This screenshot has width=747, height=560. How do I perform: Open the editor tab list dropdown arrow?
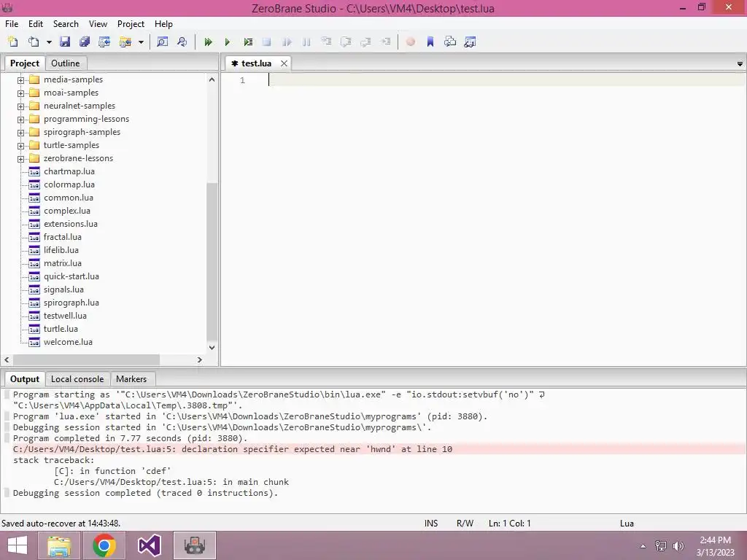(x=740, y=64)
